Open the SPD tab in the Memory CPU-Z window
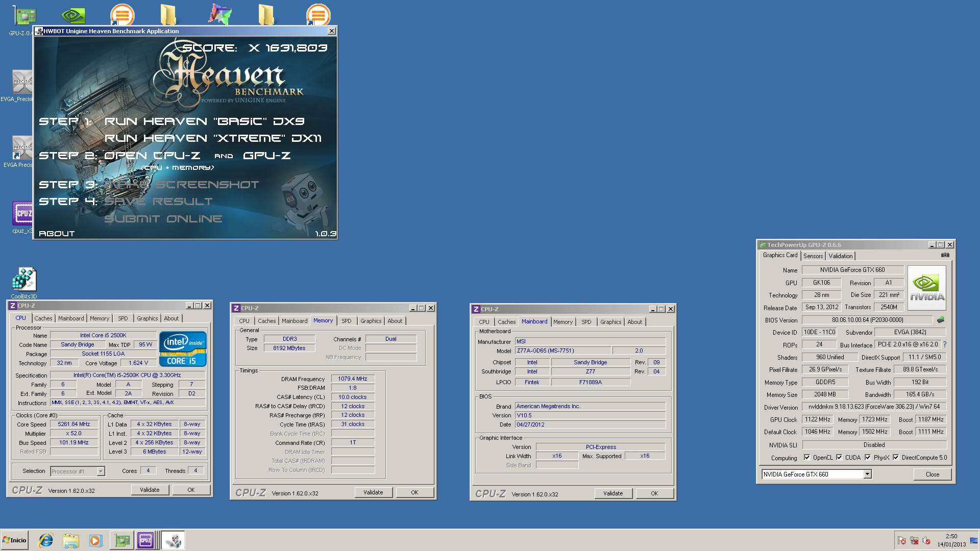Image resolution: width=980 pixels, height=551 pixels. [x=347, y=321]
